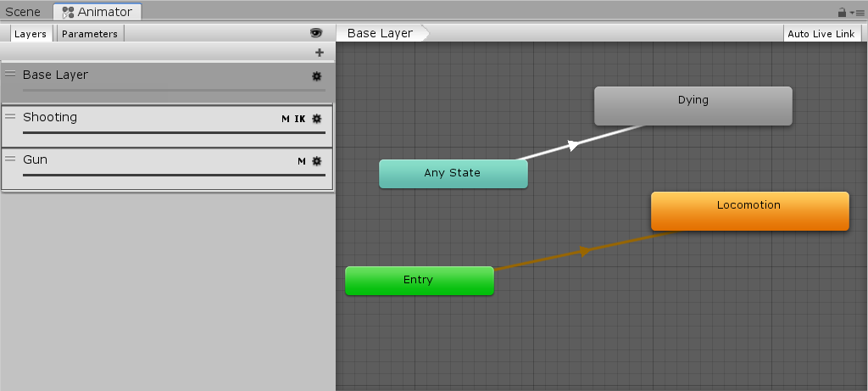Image resolution: width=868 pixels, height=391 pixels.
Task: Select the Animator tab
Action: tap(97, 12)
